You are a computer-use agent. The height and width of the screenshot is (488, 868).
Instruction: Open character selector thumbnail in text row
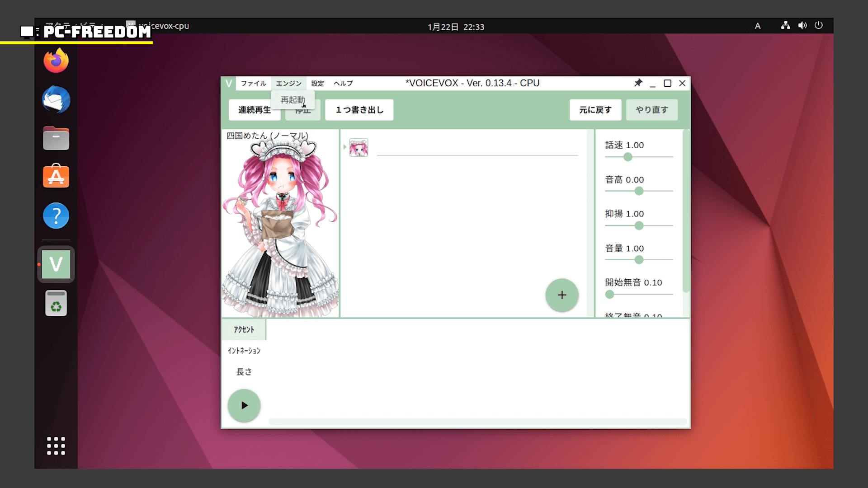359,148
